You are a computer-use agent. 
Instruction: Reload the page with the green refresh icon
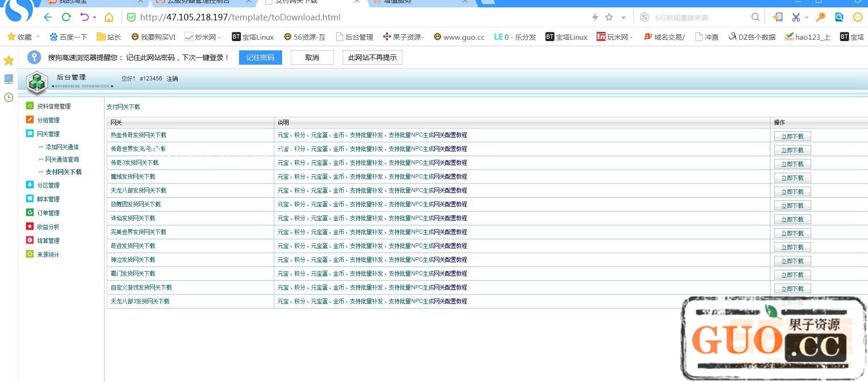click(66, 18)
